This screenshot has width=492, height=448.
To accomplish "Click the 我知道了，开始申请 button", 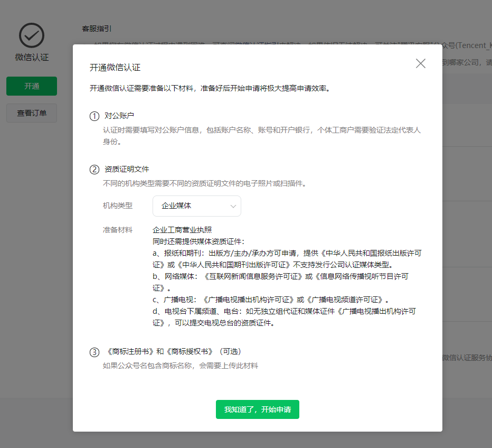I will pyautogui.click(x=257, y=409).
